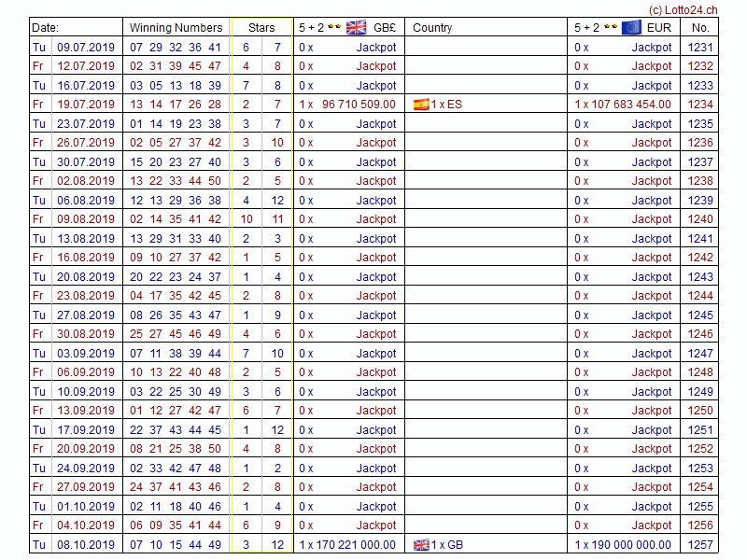Click the UK flag beside 1 x GB
This screenshot has width=747, height=560.
click(421, 545)
